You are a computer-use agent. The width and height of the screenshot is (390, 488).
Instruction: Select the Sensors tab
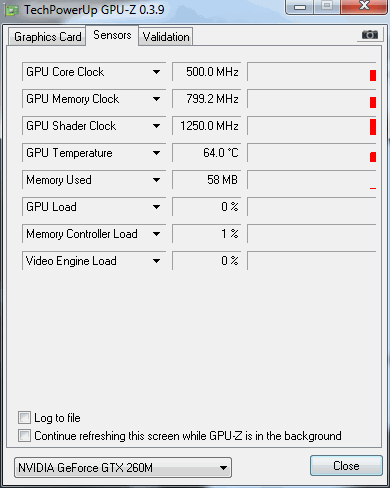pyautogui.click(x=112, y=35)
